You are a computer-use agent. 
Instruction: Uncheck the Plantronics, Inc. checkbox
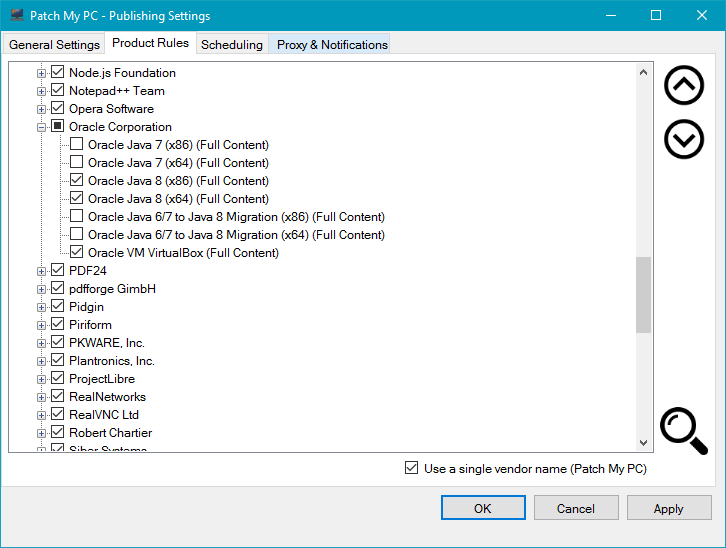[x=57, y=360]
